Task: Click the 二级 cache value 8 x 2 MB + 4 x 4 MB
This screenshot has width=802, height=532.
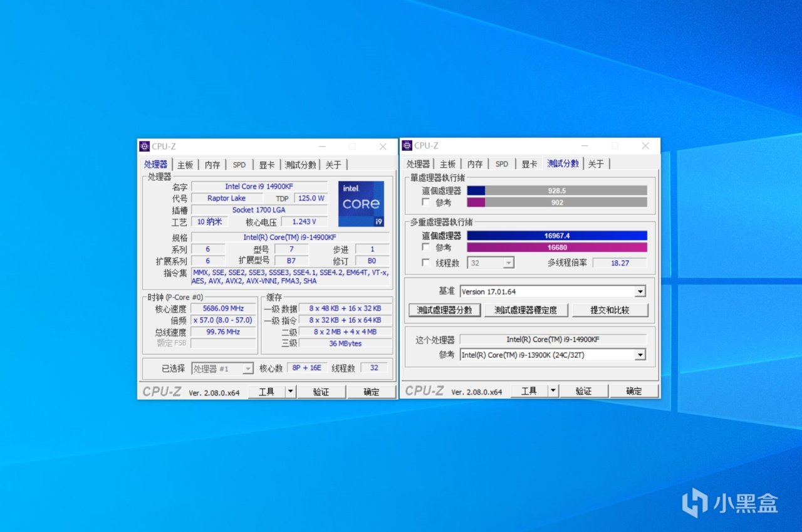Action: tap(345, 332)
